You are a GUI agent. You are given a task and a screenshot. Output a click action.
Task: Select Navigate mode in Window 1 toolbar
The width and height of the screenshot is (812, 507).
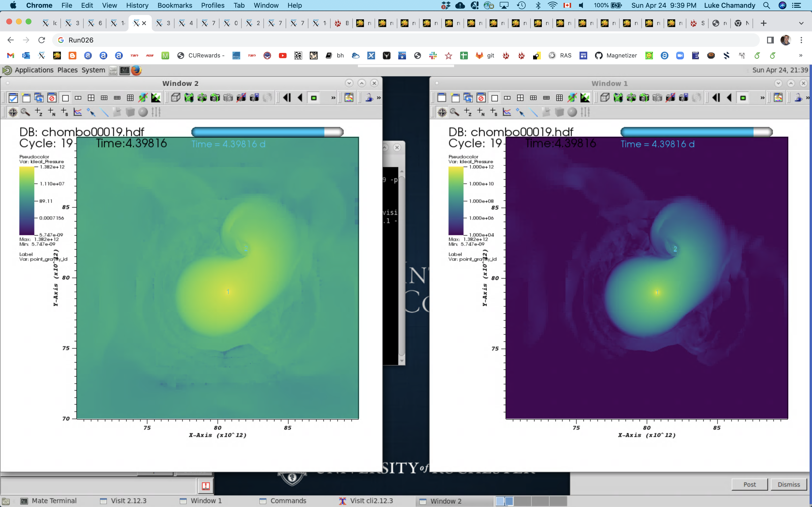(442, 112)
